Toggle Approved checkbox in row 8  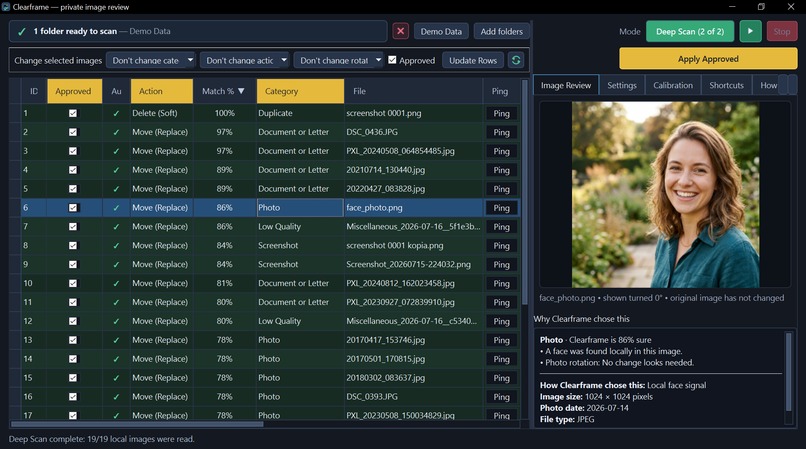73,245
